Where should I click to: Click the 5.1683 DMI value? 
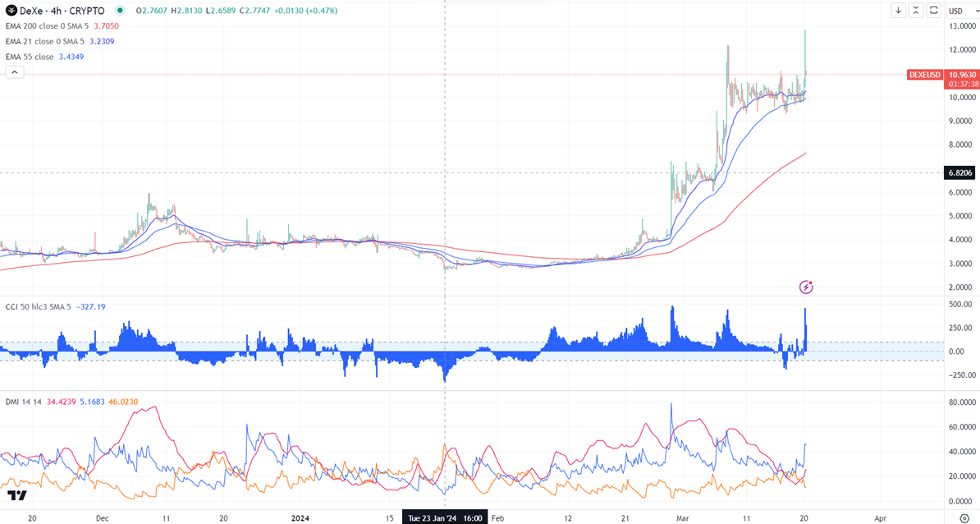click(93, 402)
